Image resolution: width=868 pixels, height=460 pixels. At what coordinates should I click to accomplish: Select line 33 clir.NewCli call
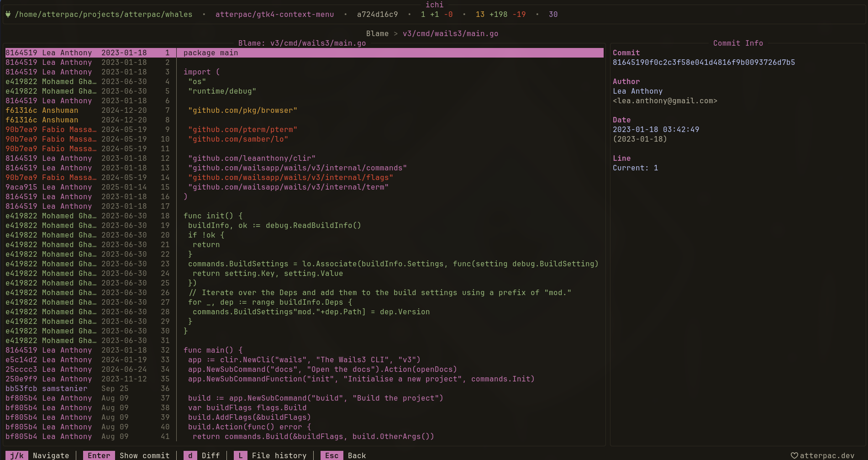tap(304, 360)
